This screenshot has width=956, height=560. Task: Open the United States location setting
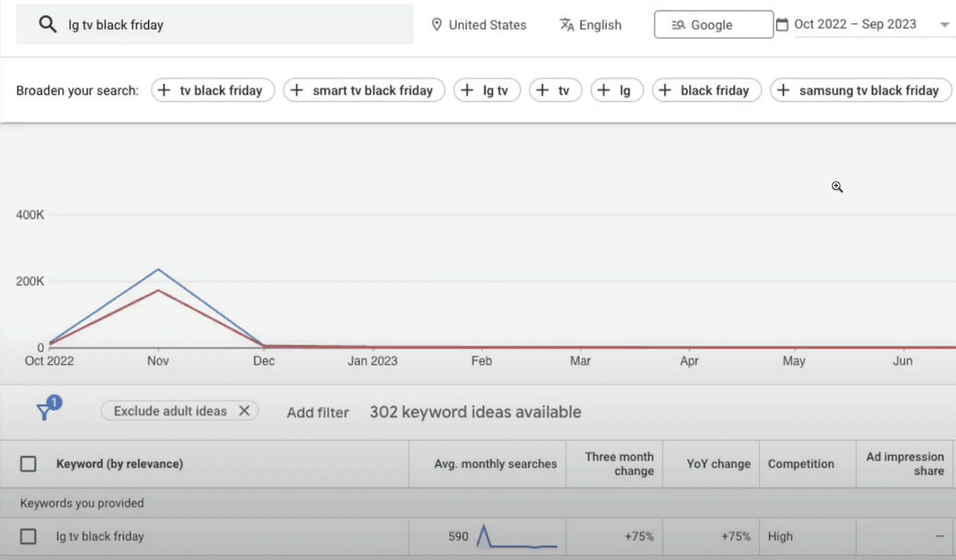pyautogui.click(x=479, y=25)
